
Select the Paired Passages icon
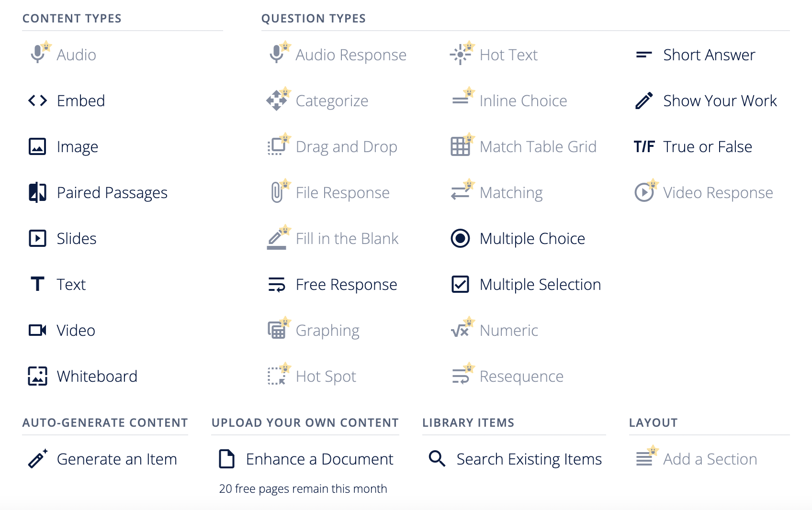37,192
